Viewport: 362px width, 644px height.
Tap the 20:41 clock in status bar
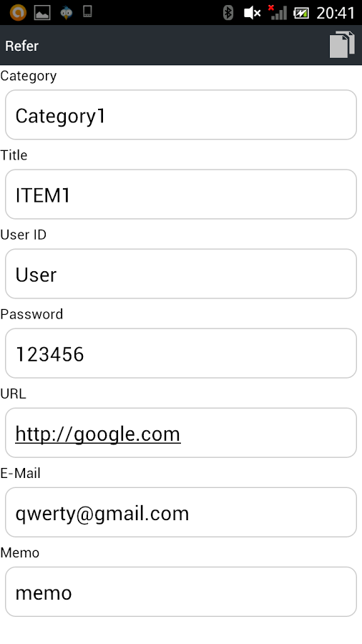point(336,13)
